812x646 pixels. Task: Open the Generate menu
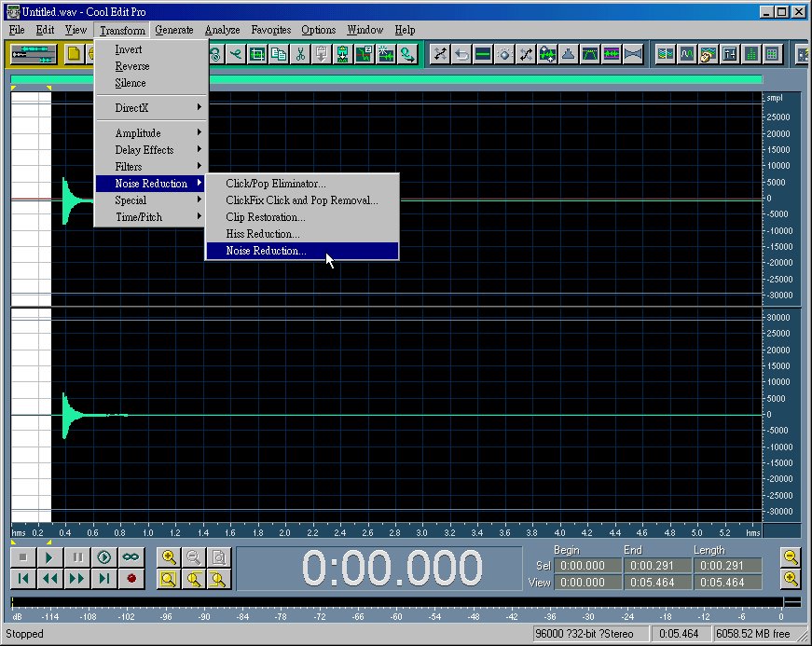click(x=174, y=30)
